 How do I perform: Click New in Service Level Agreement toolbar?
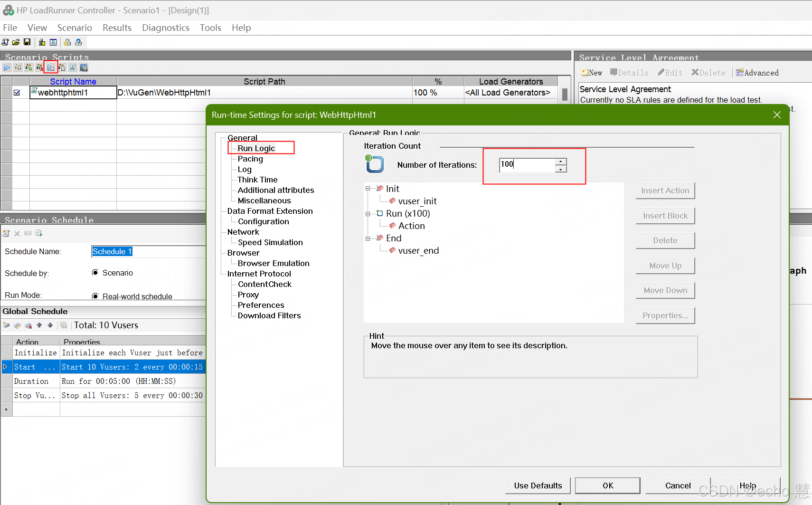coord(592,73)
